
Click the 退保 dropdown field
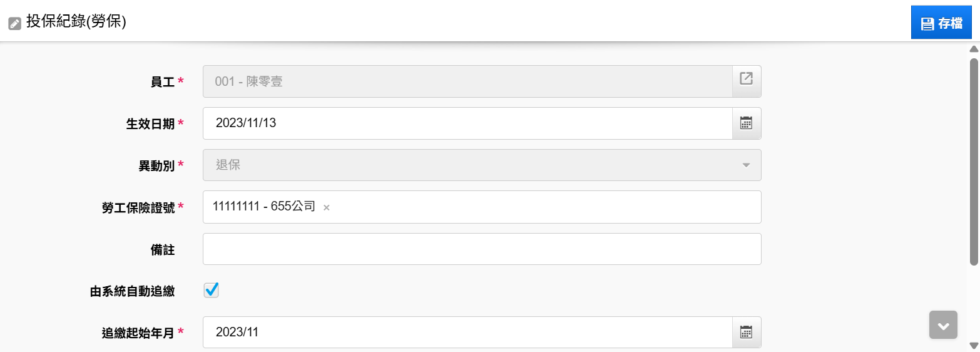pyautogui.click(x=482, y=165)
